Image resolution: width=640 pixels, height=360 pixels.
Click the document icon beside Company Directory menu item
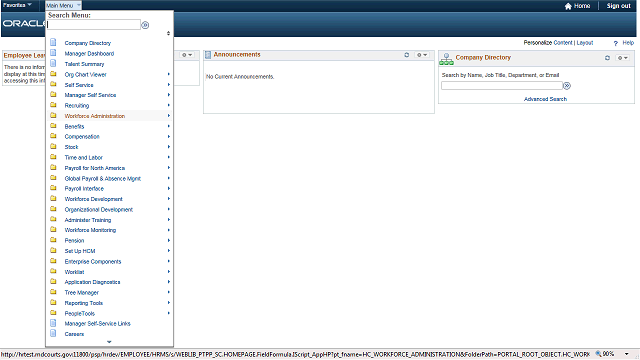coord(53,42)
